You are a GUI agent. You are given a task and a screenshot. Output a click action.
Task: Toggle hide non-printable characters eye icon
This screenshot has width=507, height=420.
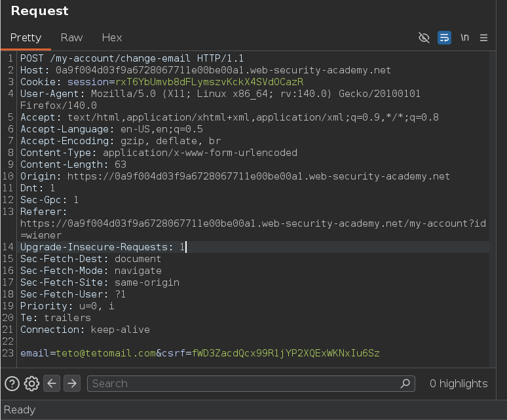(424, 37)
